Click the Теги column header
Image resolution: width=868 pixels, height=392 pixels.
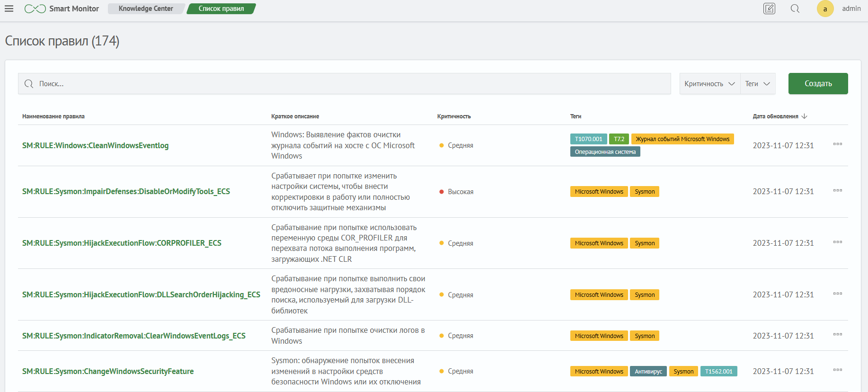point(576,116)
